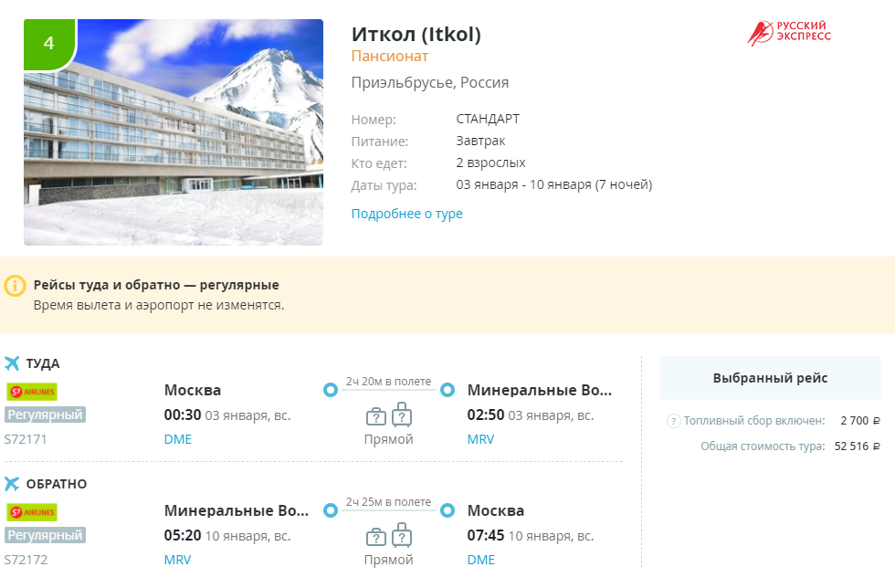The image size is (895, 588).
Task: Click the return flight airplane icon near ОБРАТНО
Action: [12, 484]
